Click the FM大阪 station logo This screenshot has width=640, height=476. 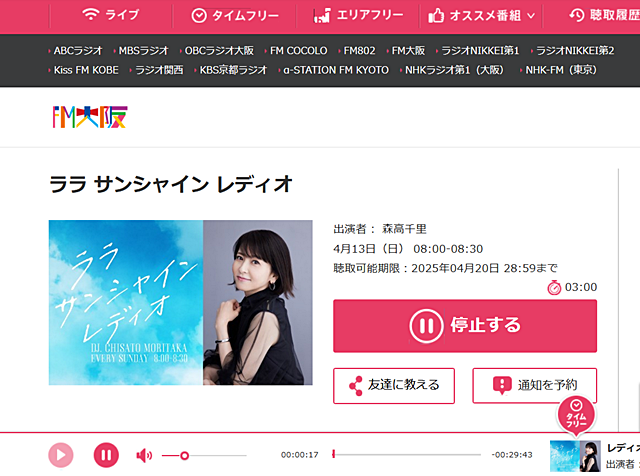90,117
